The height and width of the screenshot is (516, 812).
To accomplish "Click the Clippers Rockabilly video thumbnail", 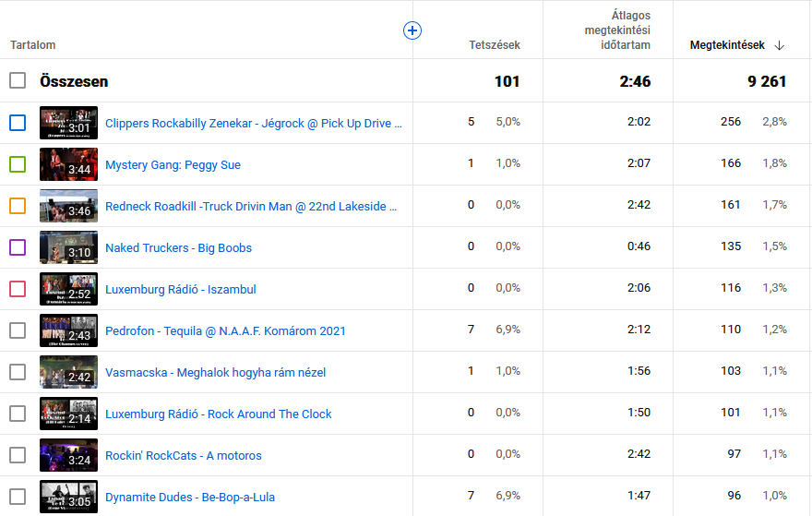I will pos(68,123).
